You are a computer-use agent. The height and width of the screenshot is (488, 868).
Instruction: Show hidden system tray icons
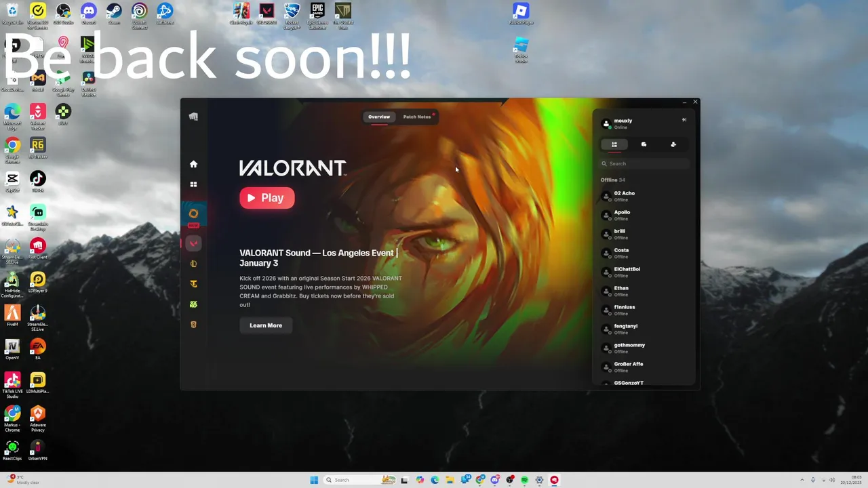[803, 480]
